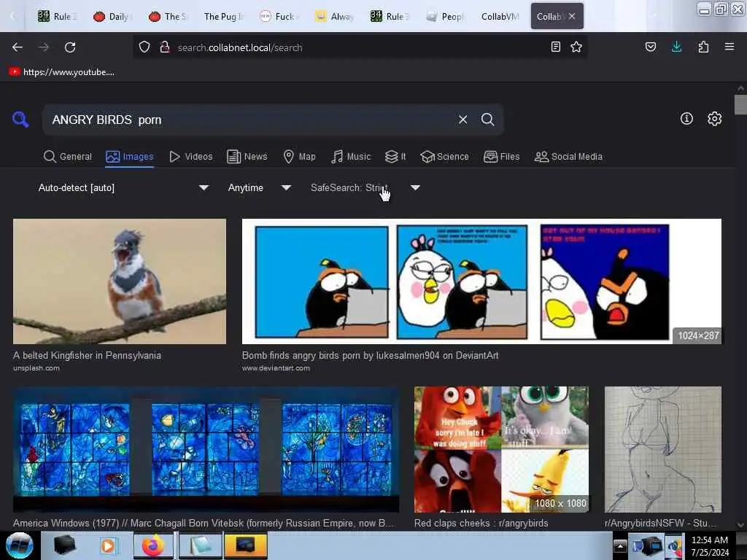Open the notepad taskbar icon
The height and width of the screenshot is (560, 747).
click(200, 545)
